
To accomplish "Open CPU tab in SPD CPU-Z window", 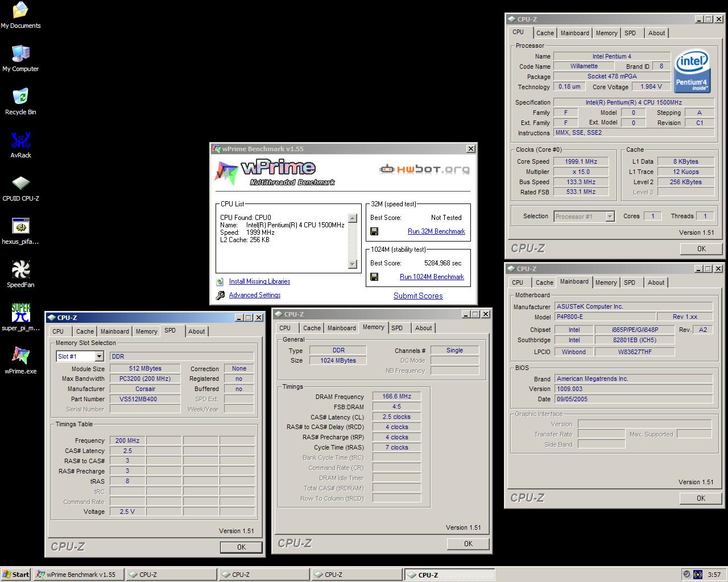I will click(58, 331).
